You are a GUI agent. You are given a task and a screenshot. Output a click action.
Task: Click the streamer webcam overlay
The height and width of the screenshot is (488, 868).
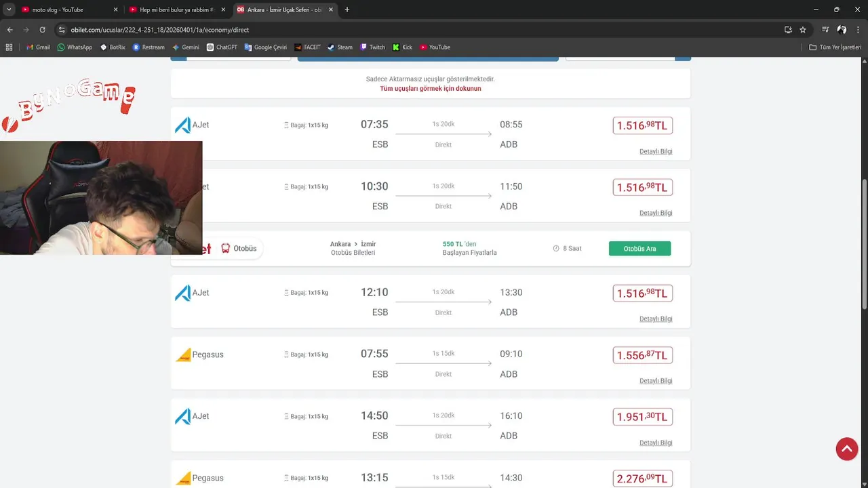[101, 197]
